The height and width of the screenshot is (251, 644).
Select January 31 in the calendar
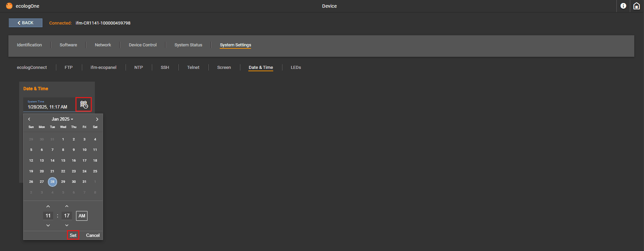(x=84, y=182)
